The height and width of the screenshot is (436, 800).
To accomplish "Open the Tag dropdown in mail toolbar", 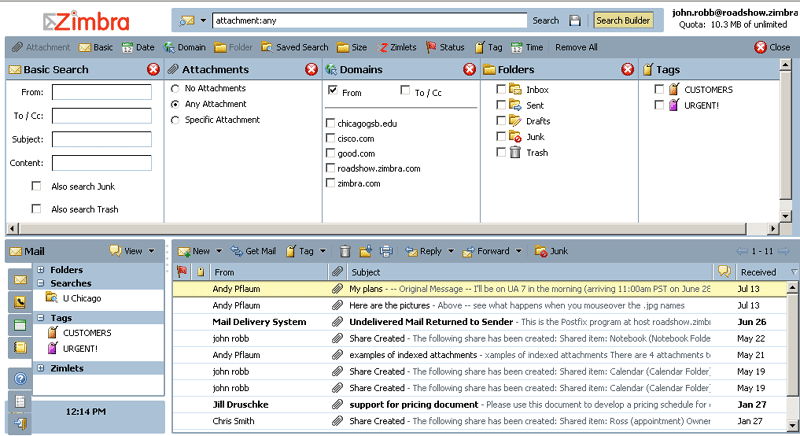I will pos(322,251).
